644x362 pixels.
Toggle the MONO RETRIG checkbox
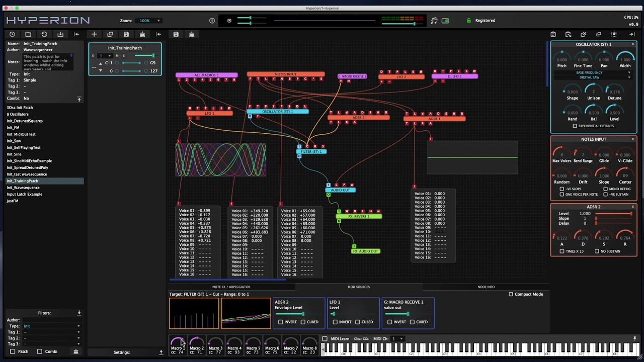pyautogui.click(x=606, y=189)
